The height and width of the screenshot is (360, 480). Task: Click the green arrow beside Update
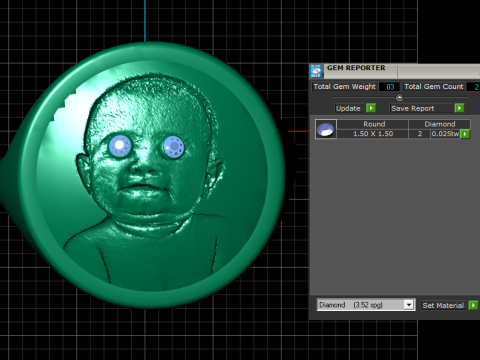371,108
